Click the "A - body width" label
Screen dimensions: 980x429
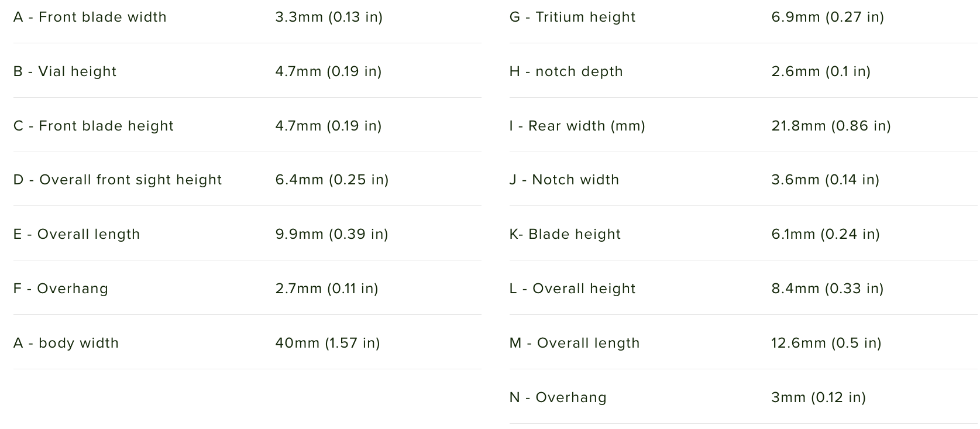(66, 343)
